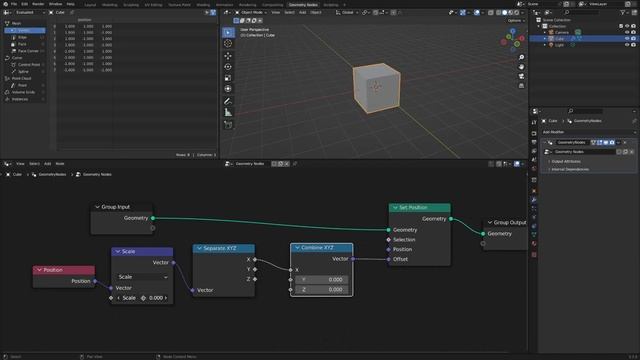640x360 pixels.
Task: Open the Add Modifier dropdown
Action: point(589,132)
